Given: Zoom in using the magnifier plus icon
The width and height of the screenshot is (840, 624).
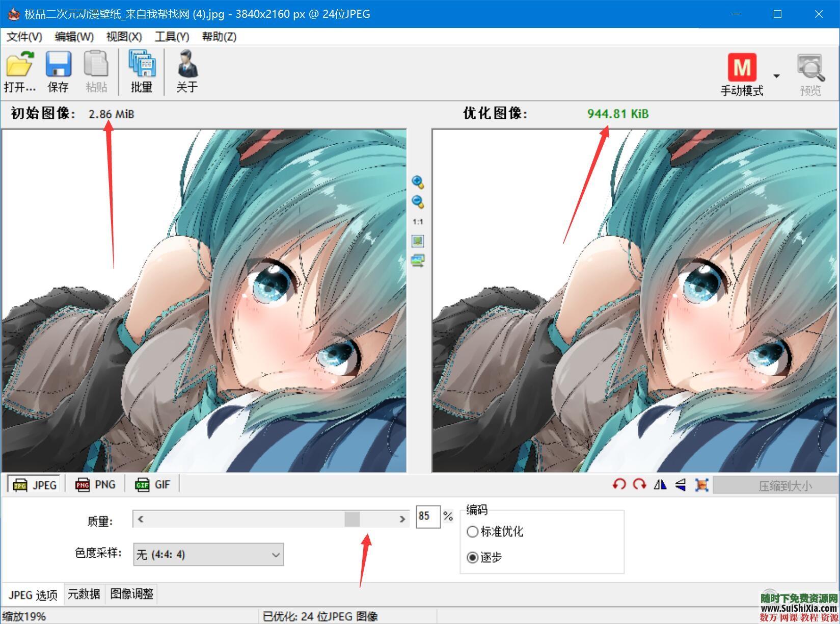Looking at the screenshot, I should pyautogui.click(x=418, y=182).
